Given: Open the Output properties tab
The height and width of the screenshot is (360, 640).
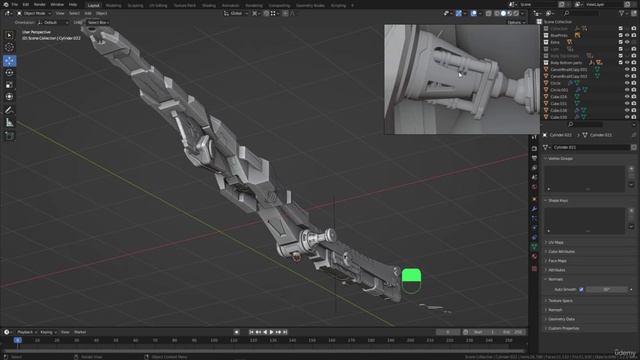Looking at the screenshot, I should coord(534,158).
